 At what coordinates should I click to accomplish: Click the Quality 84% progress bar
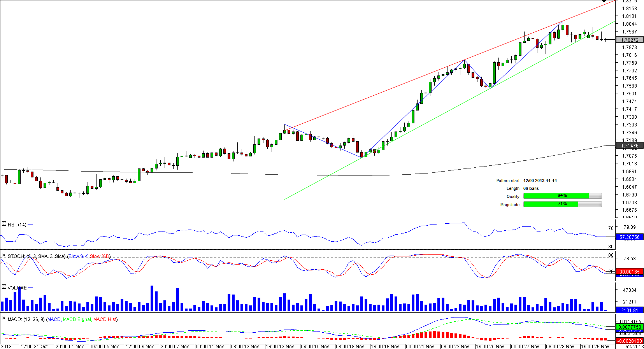(562, 196)
